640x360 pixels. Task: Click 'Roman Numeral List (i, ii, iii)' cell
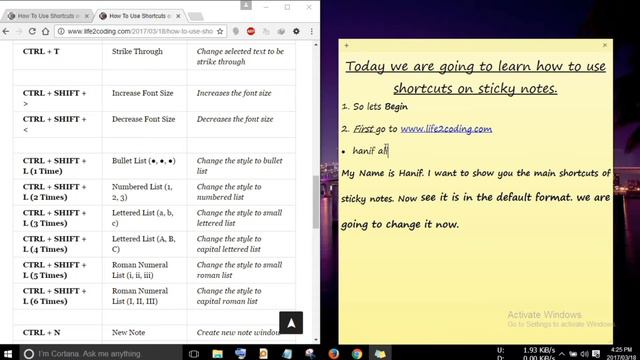point(144,270)
